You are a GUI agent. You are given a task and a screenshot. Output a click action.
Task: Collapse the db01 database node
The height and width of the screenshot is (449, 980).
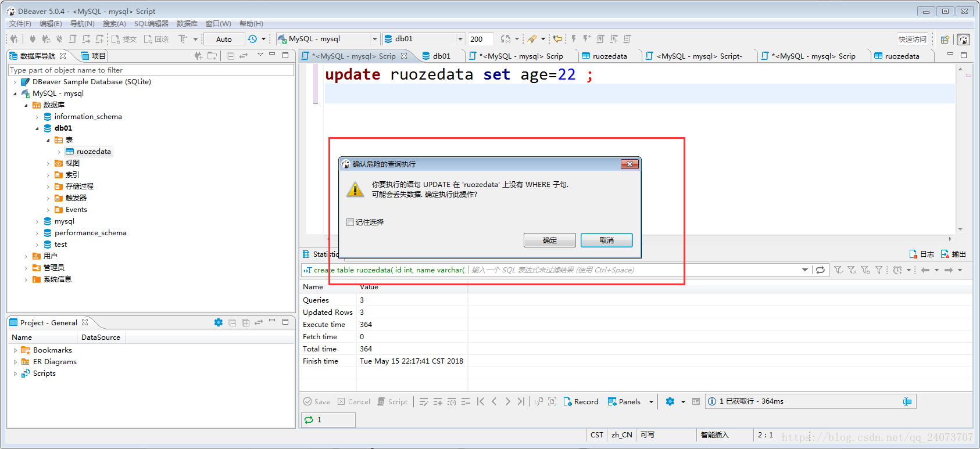37,128
